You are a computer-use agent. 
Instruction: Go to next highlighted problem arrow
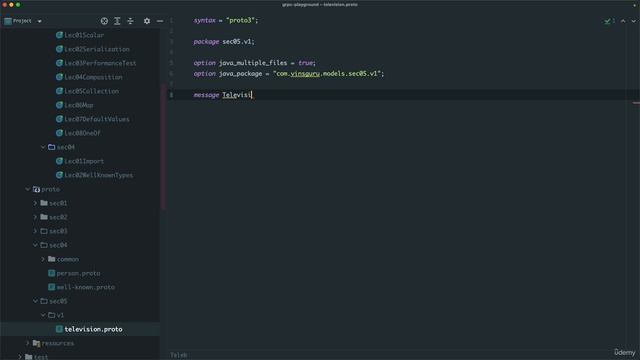pyautogui.click(x=633, y=21)
